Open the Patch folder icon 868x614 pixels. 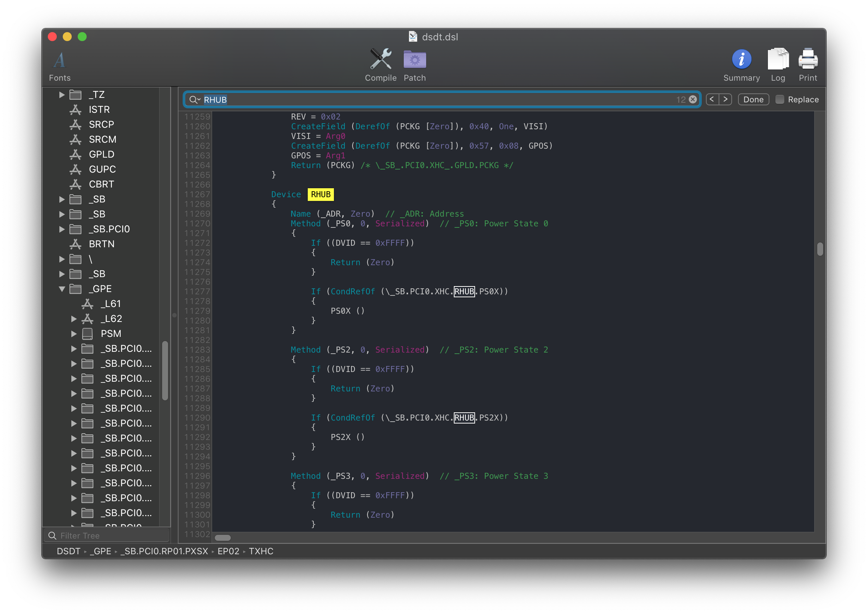point(414,59)
